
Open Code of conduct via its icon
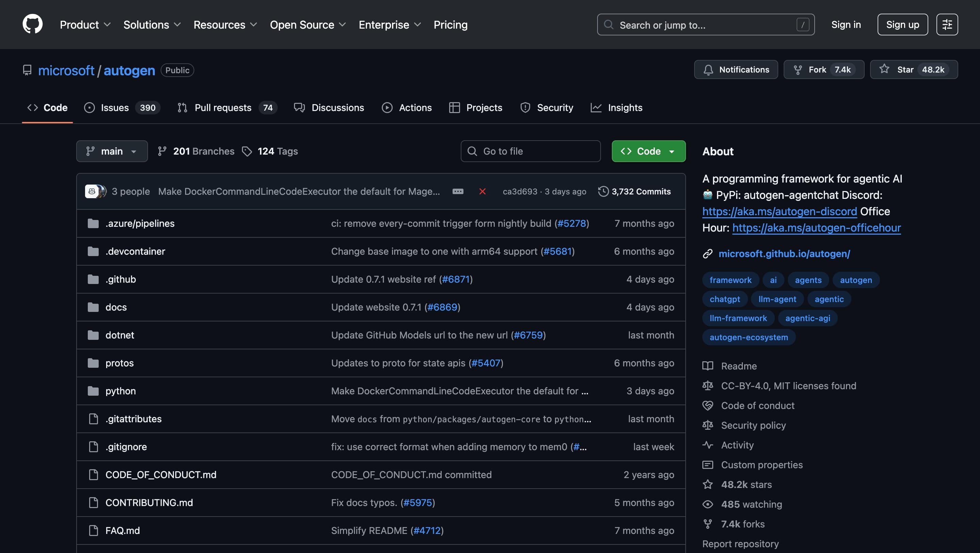pyautogui.click(x=708, y=405)
